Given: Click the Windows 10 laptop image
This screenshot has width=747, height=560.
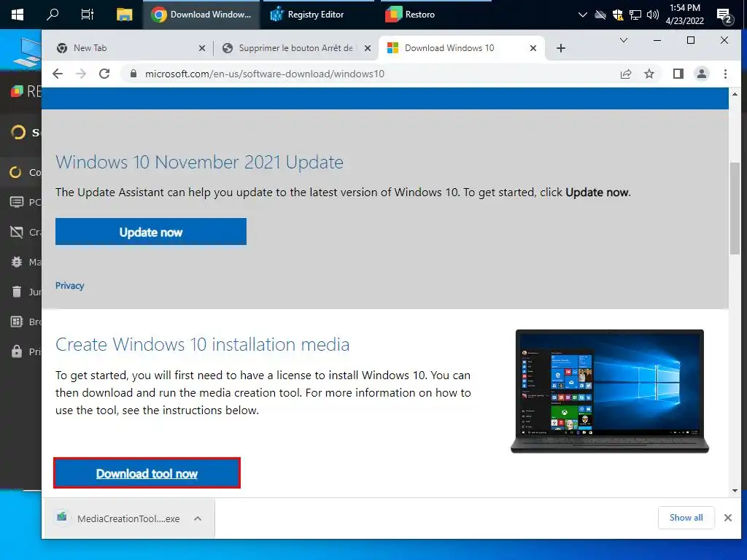Looking at the screenshot, I should (x=609, y=392).
